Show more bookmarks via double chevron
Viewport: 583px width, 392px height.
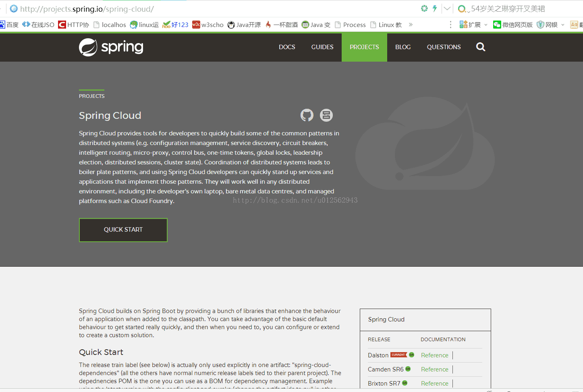[x=411, y=25]
